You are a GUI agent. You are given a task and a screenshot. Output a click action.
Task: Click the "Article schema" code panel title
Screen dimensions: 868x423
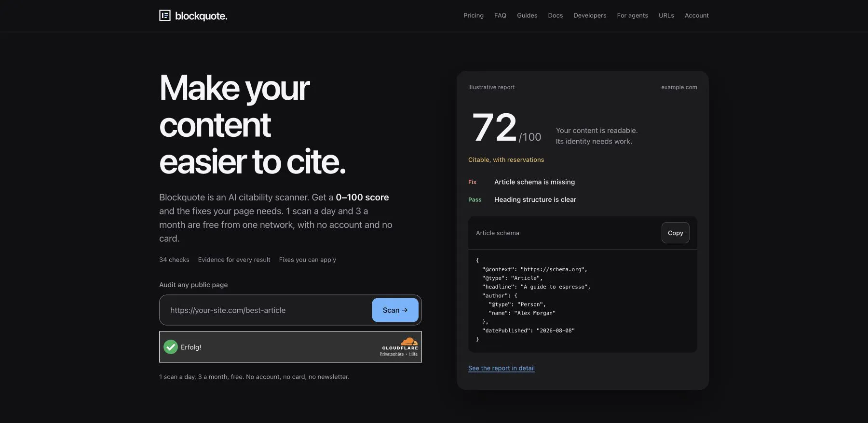[x=498, y=233]
